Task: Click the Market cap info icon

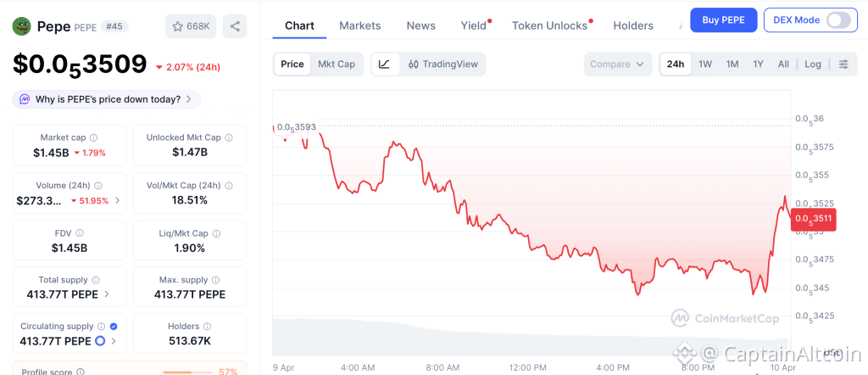Action: [93, 137]
